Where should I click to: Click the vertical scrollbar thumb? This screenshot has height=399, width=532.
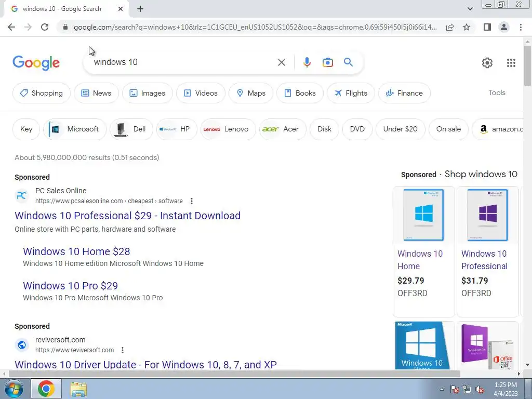[x=527, y=65]
